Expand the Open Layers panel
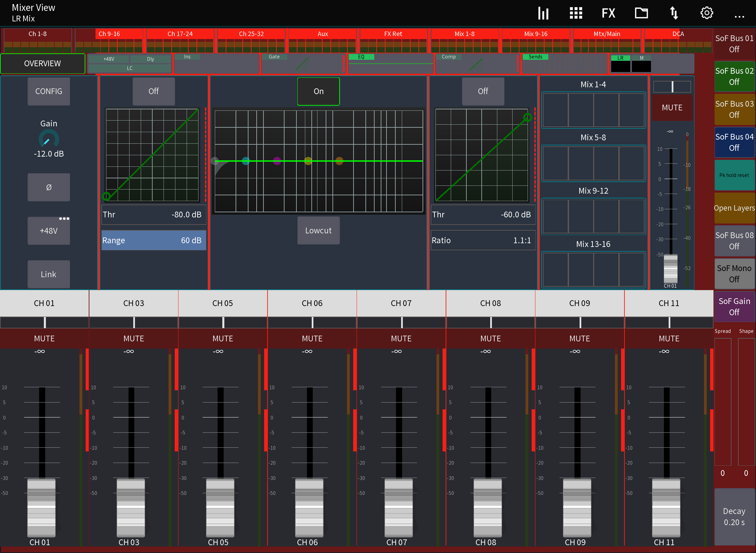The height and width of the screenshot is (553, 756). coord(734,208)
